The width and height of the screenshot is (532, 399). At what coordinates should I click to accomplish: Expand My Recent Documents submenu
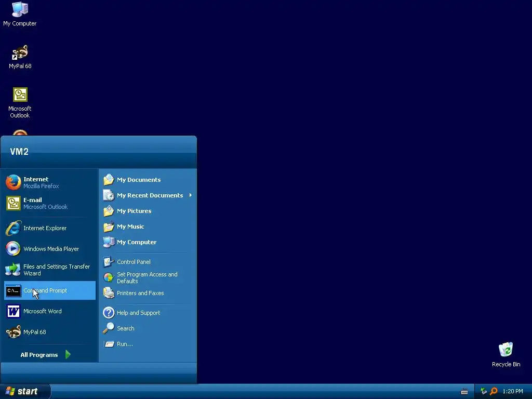click(147, 195)
